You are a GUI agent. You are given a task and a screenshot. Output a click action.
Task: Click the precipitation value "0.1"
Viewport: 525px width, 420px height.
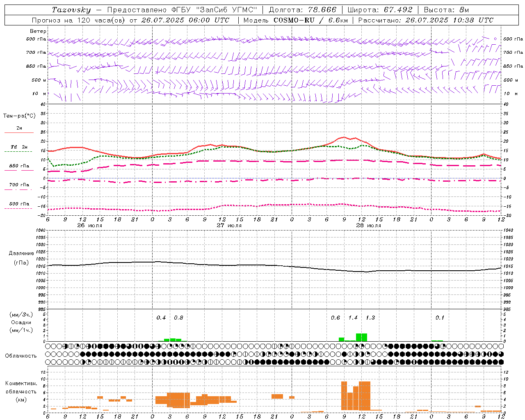tap(440, 318)
